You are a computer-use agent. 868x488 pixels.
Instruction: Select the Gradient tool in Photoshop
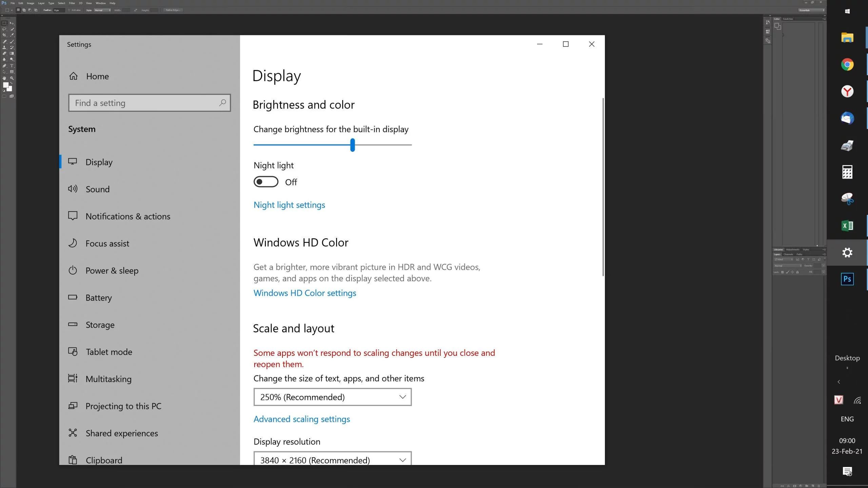[x=12, y=54]
